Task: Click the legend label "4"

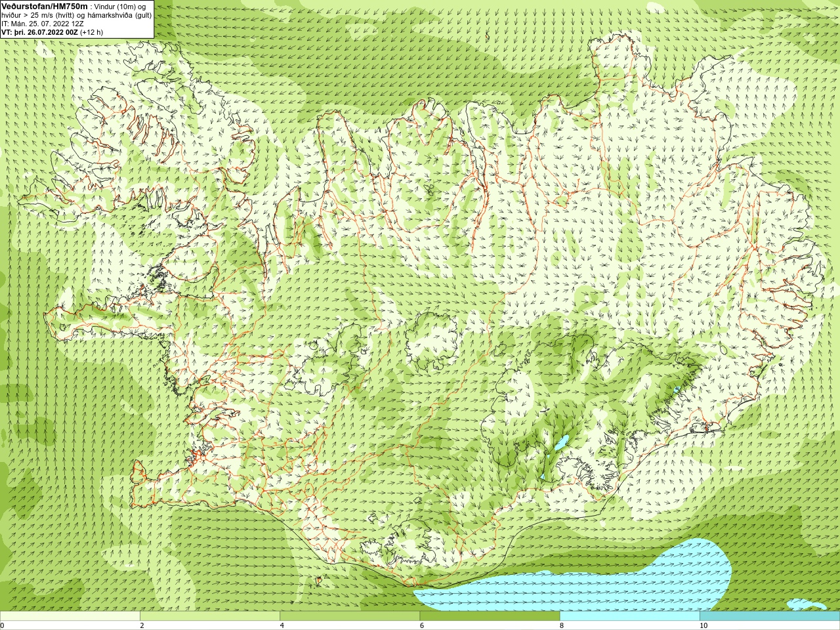Action: point(282,625)
